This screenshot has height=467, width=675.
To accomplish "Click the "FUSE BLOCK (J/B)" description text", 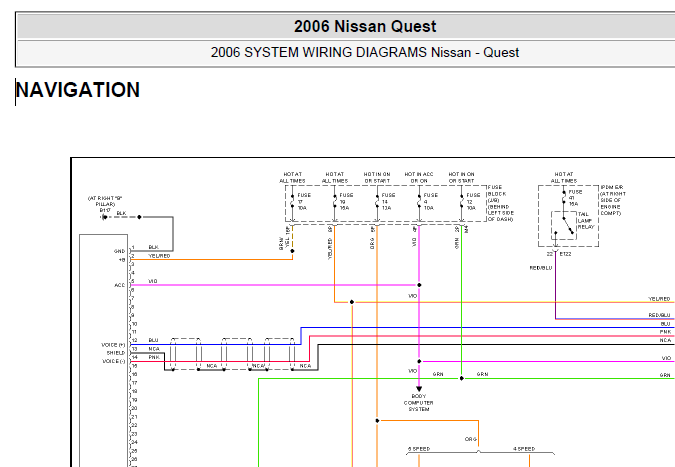I will (501, 203).
